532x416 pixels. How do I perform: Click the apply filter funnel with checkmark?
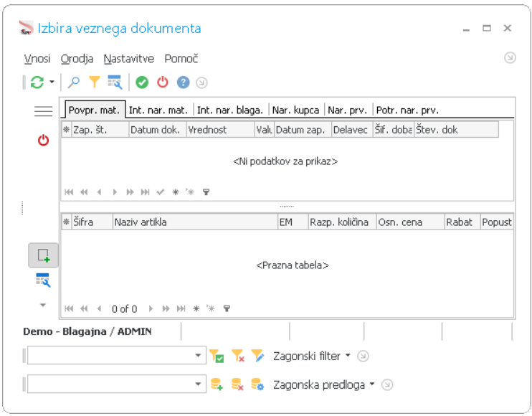(217, 356)
